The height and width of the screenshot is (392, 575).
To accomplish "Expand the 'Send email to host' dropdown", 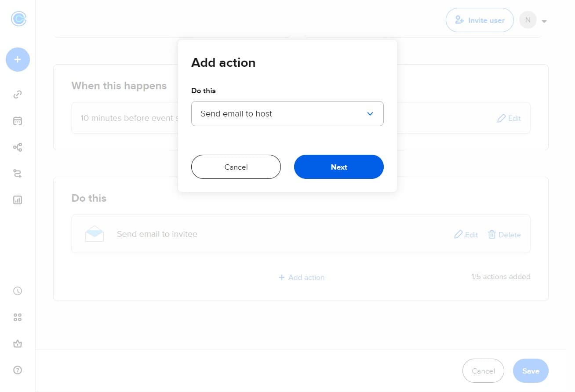I will click(287, 114).
